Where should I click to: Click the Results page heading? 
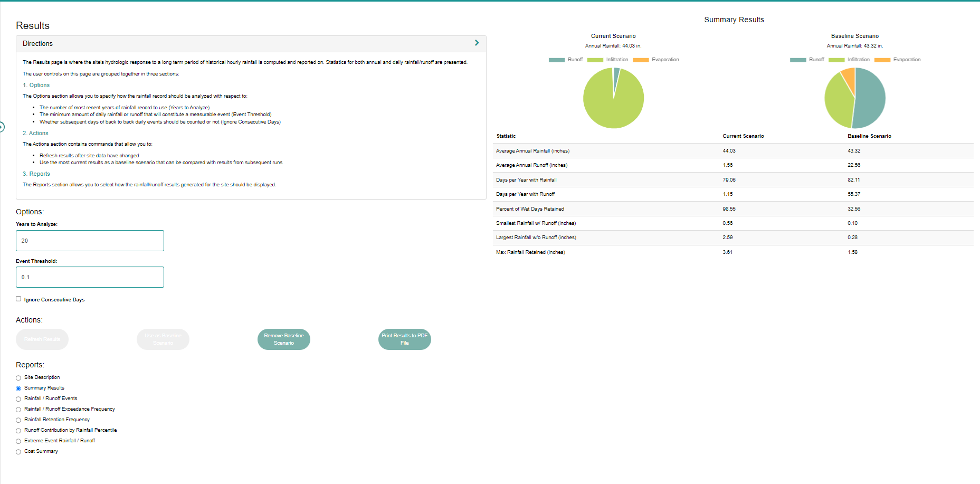(33, 25)
